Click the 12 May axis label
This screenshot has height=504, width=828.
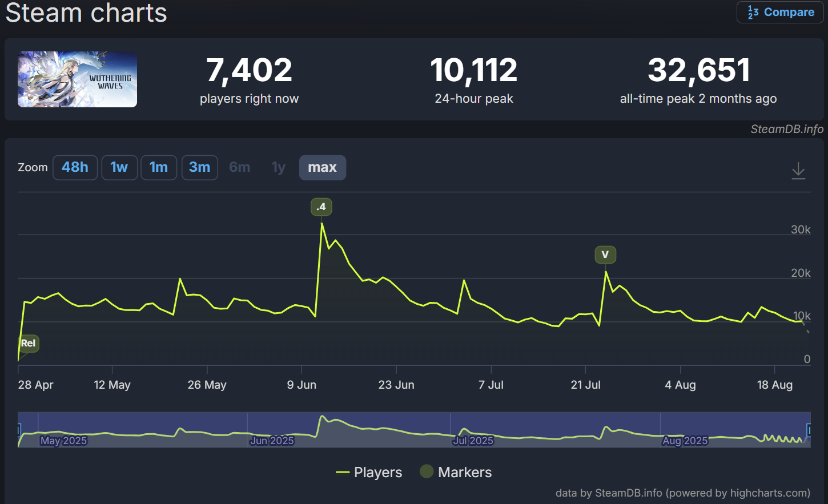point(112,385)
